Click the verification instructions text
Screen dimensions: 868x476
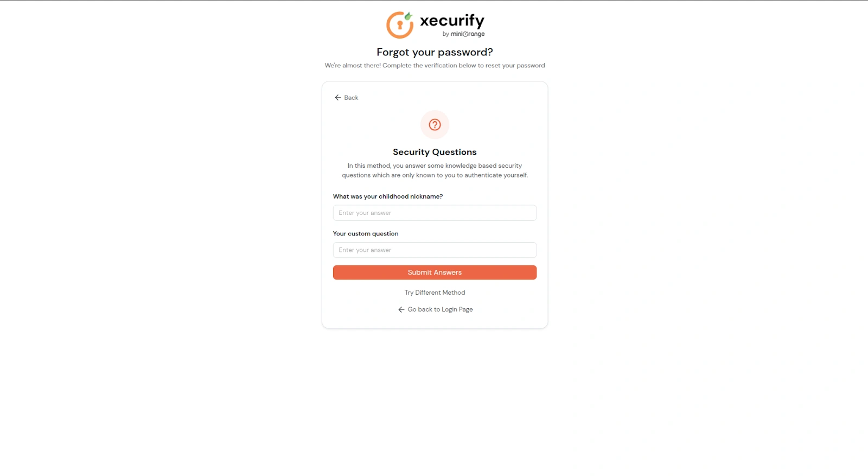point(434,65)
